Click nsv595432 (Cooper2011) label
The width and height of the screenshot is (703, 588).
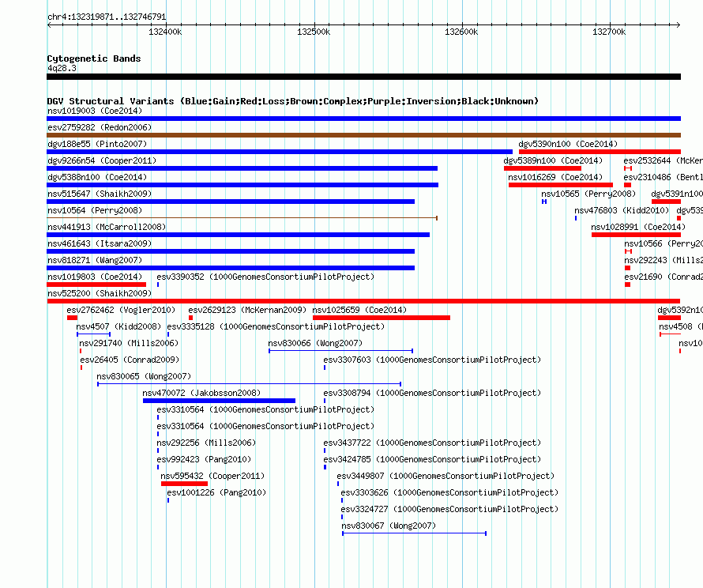click(212, 476)
